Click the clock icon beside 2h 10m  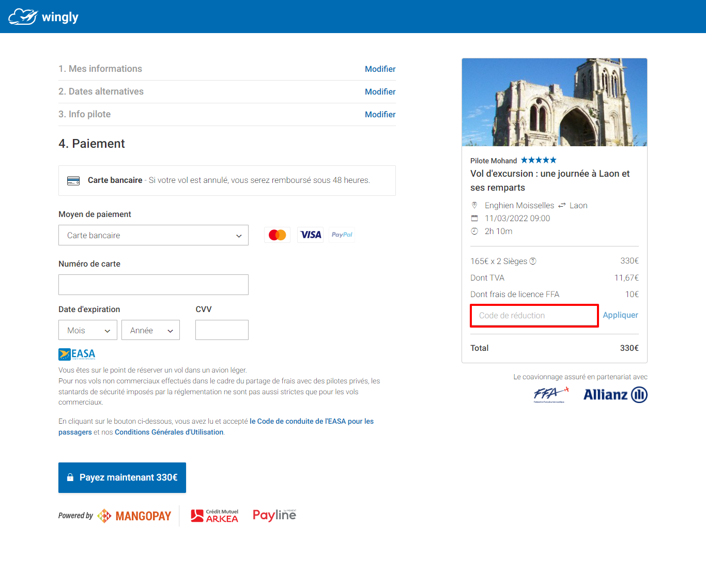click(474, 231)
